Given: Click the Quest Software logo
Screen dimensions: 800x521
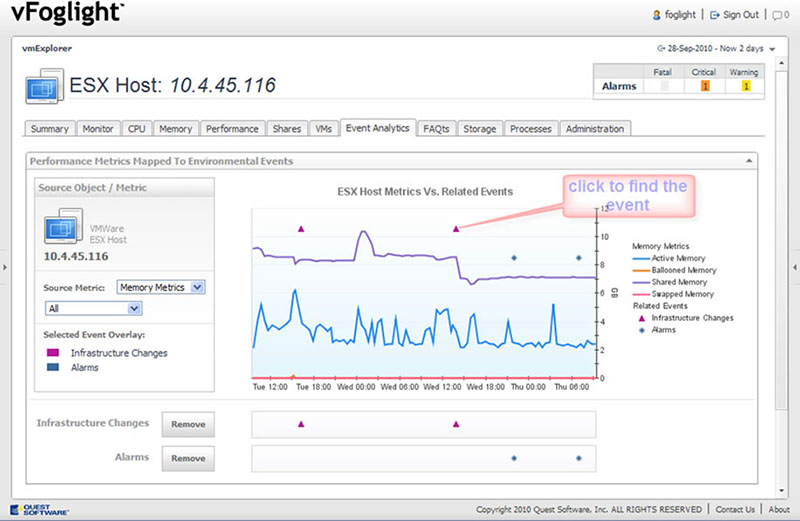Looking at the screenshot, I should coord(39,510).
